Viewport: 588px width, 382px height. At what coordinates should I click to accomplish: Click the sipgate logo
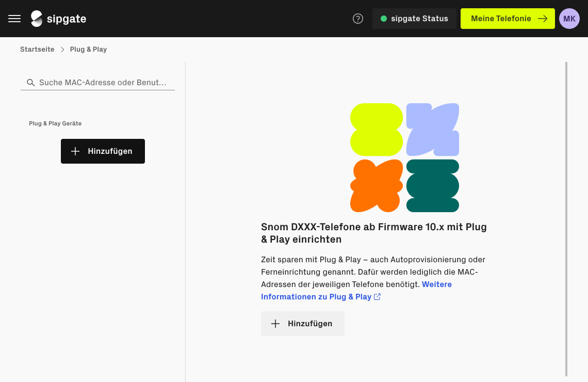[58, 19]
